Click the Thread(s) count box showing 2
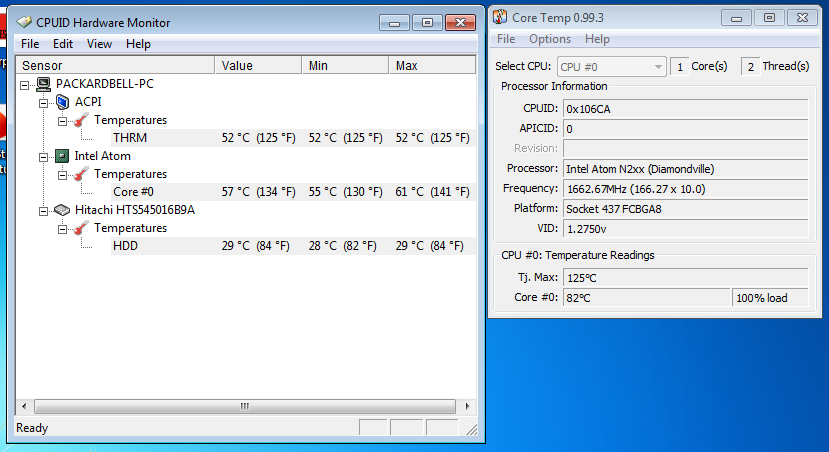This screenshot has width=829, height=452. [750, 67]
